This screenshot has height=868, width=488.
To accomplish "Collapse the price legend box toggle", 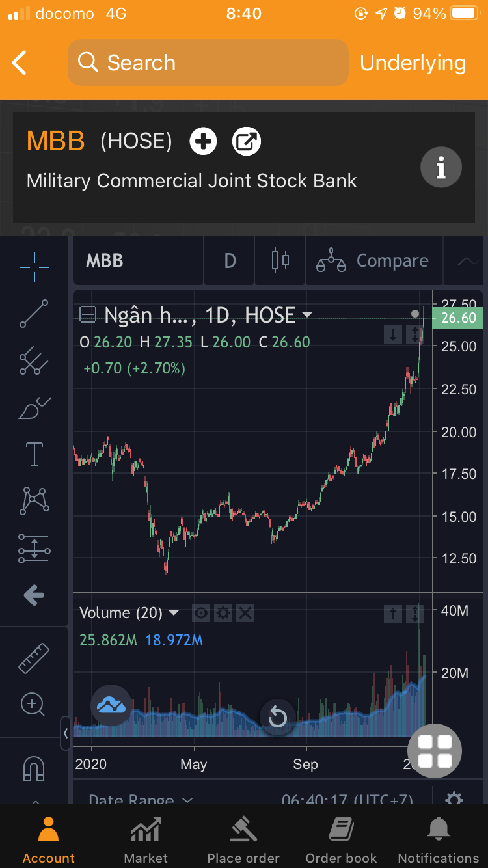I will pos(88,316).
